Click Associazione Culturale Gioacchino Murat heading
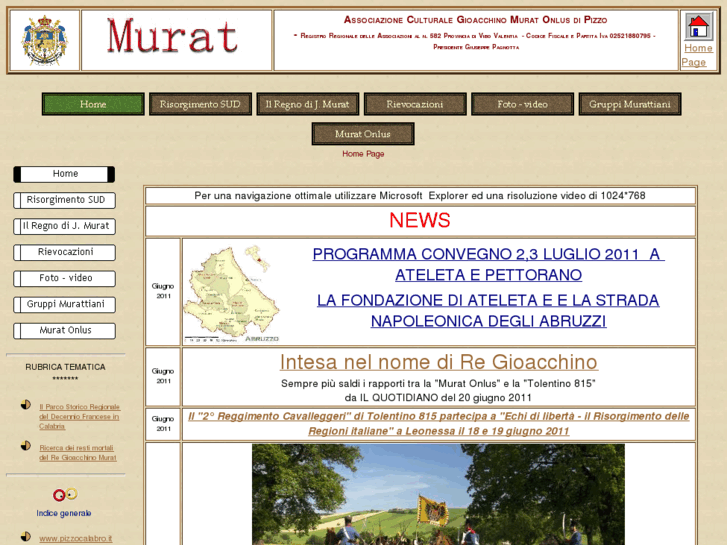 click(x=475, y=20)
